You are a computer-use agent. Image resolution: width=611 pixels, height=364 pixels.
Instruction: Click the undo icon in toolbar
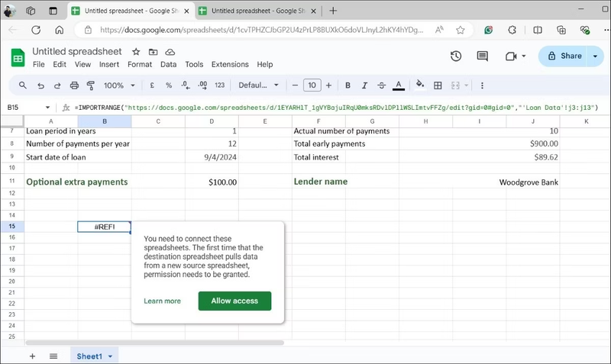click(x=40, y=85)
